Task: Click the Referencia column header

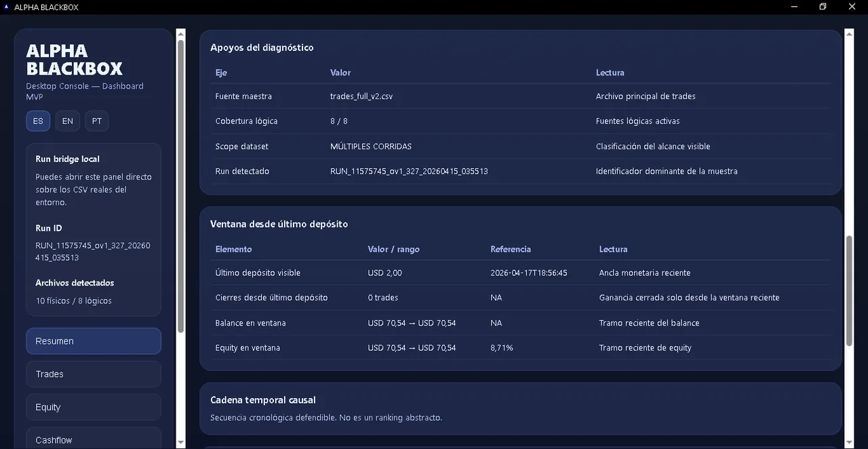Action: (x=511, y=249)
